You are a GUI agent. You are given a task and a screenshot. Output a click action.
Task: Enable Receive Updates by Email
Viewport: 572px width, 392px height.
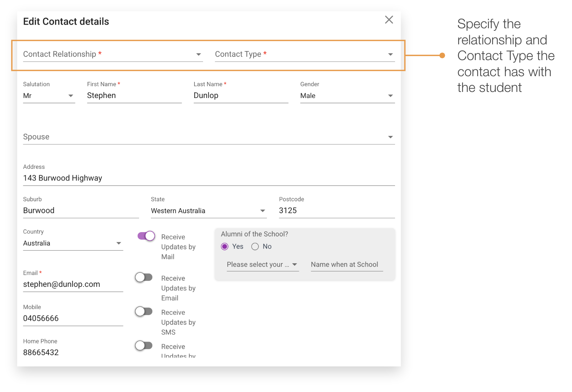(143, 277)
